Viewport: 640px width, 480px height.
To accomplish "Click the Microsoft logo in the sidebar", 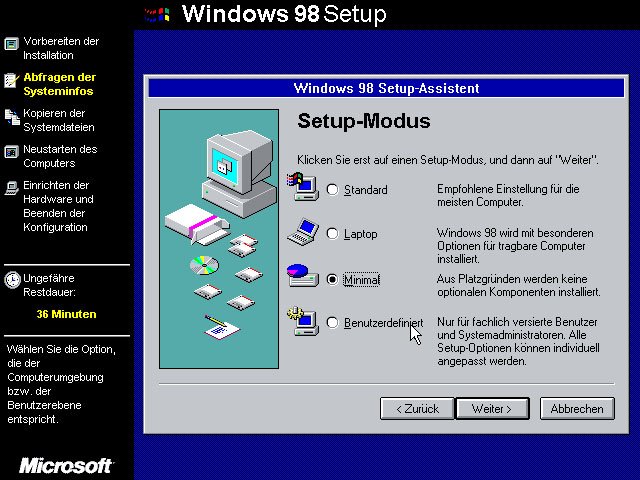I will [x=66, y=466].
